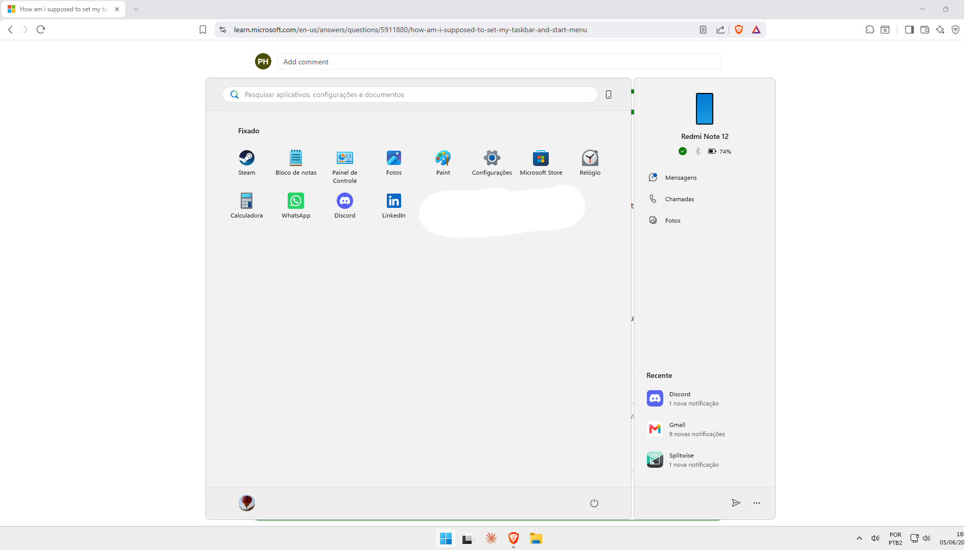The height and width of the screenshot is (550, 980).
Task: Open the user profile avatar
Action: (x=247, y=503)
